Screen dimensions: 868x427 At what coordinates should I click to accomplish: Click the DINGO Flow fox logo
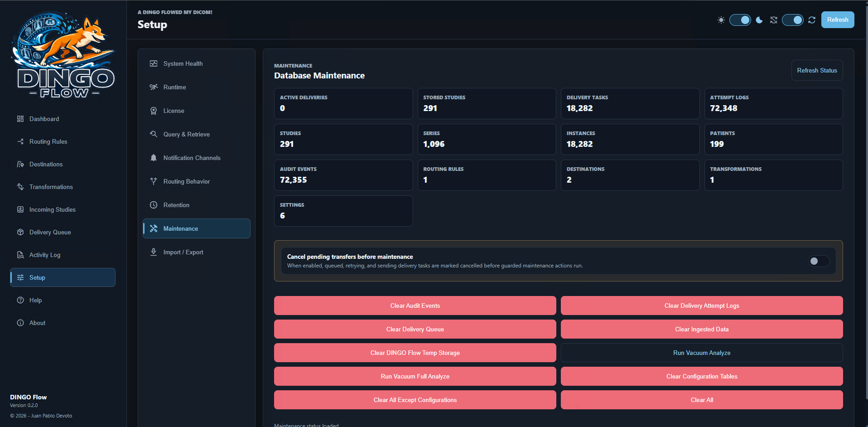[63, 54]
